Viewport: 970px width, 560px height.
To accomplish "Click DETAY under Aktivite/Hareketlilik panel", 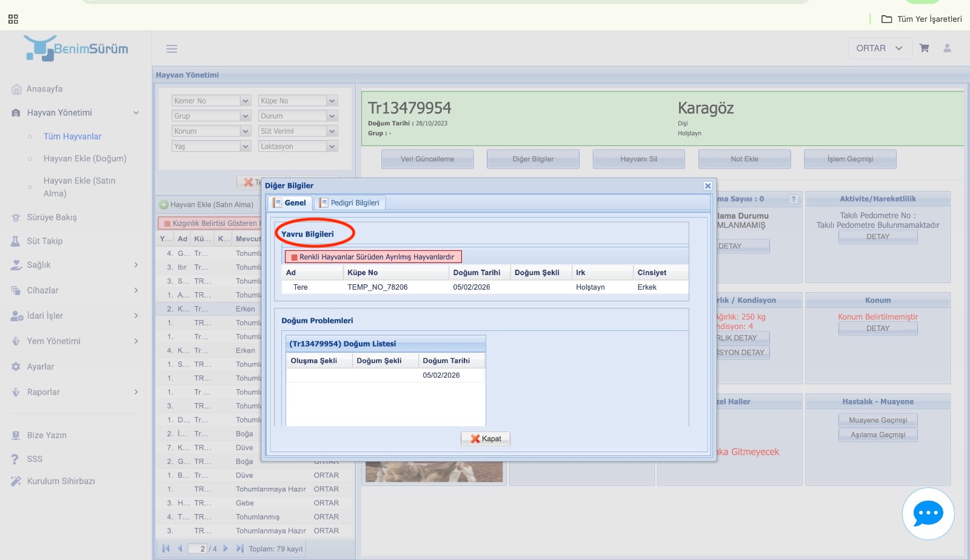I will [x=878, y=237].
